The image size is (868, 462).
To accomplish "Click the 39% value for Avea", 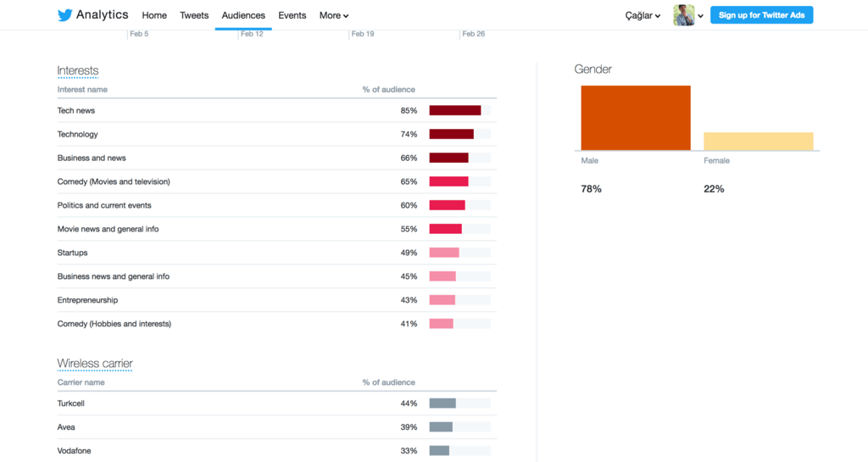I will pyautogui.click(x=409, y=427).
